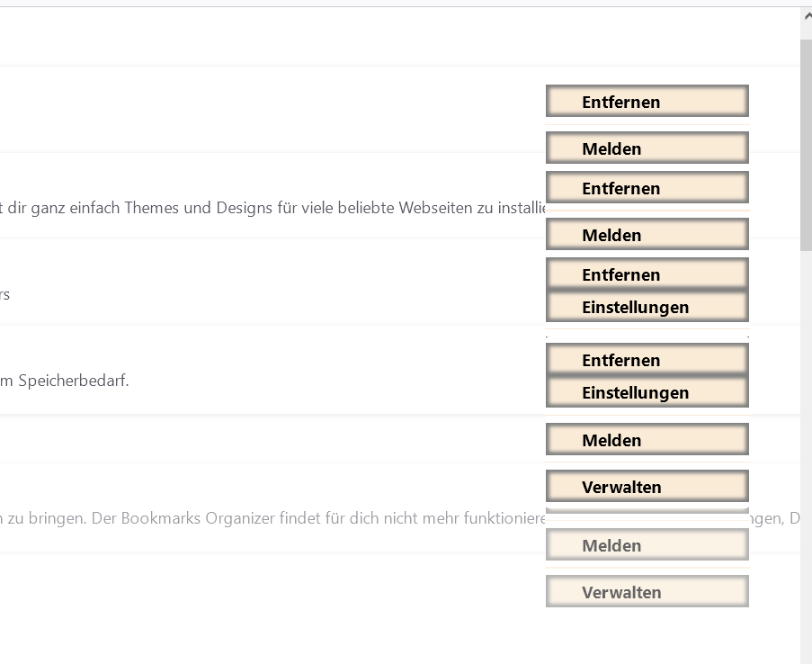
Task: Click the greyed-out Verwalten button at bottom
Action: point(647,592)
